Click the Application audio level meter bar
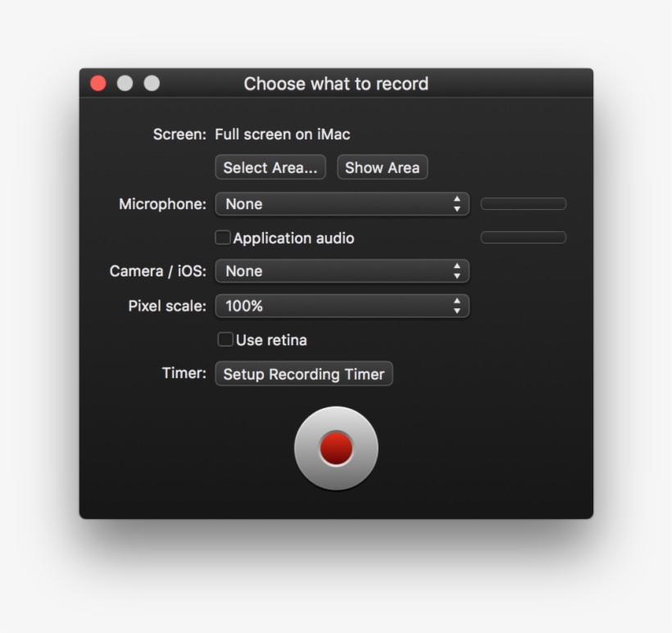Viewport: 672px width, 633px height. [523, 238]
